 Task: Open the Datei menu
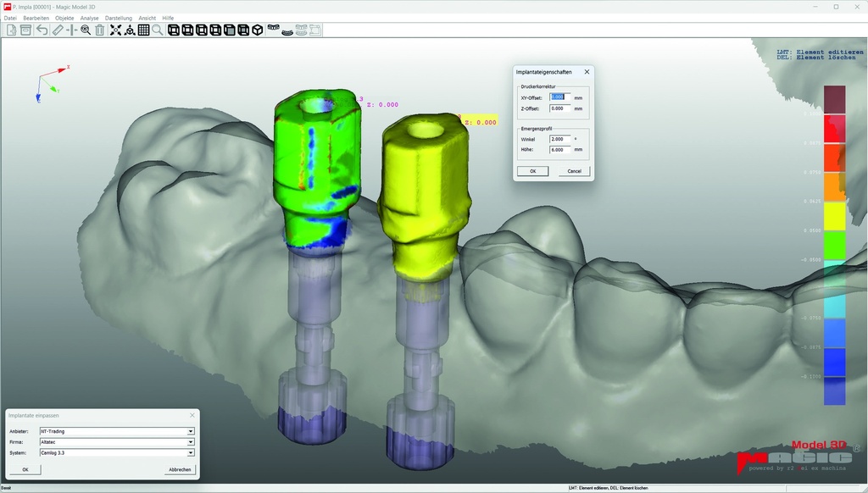[x=10, y=19]
